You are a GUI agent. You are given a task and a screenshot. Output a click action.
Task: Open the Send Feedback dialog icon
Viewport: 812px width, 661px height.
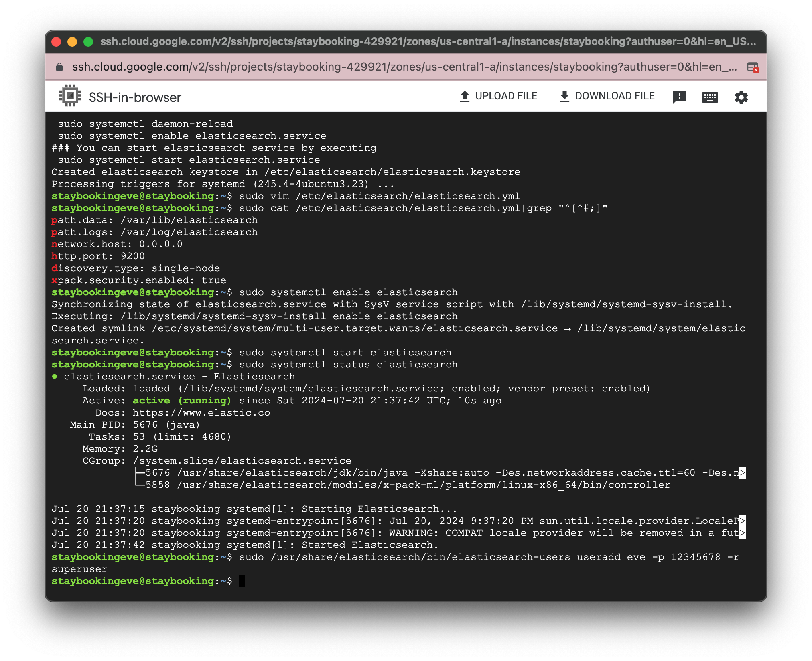[x=680, y=96]
